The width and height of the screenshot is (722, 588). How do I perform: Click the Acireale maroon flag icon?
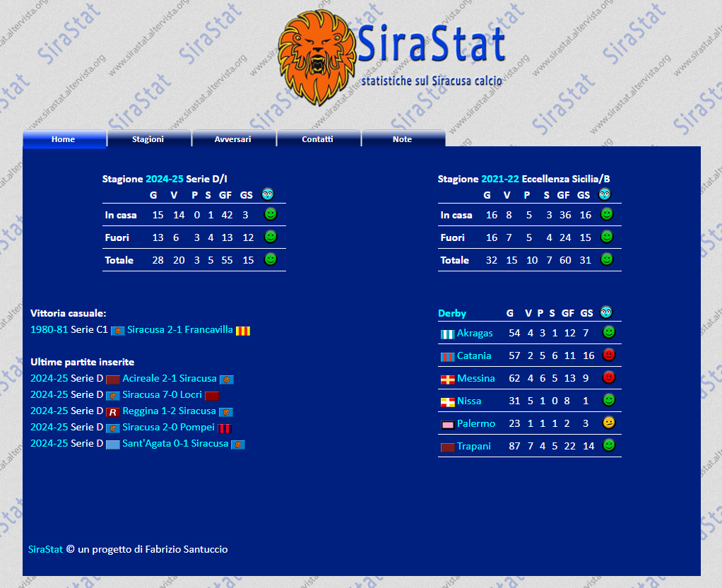[x=113, y=380]
